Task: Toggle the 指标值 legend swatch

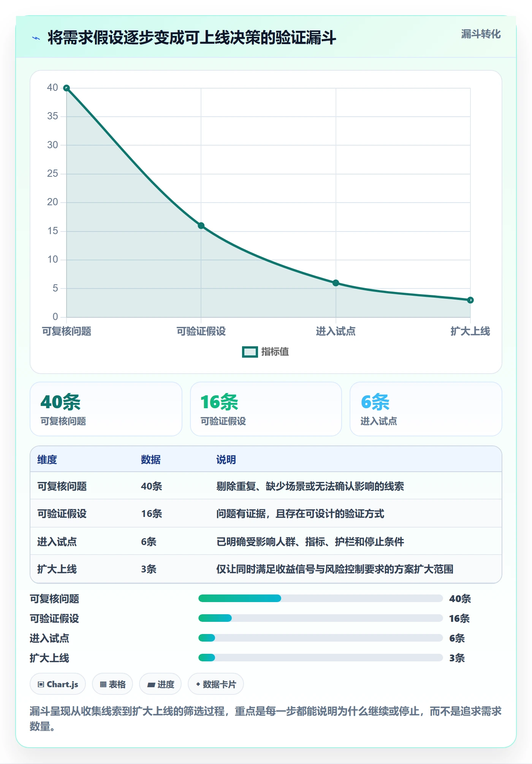Action: pos(250,352)
